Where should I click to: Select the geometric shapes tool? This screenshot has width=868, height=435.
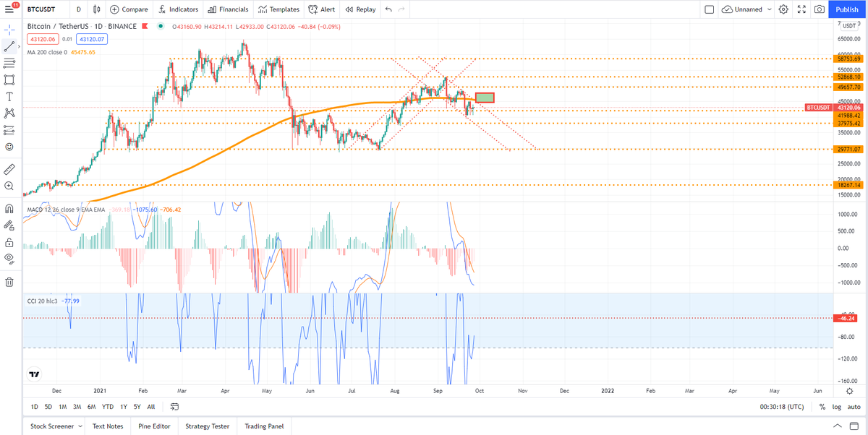9,79
